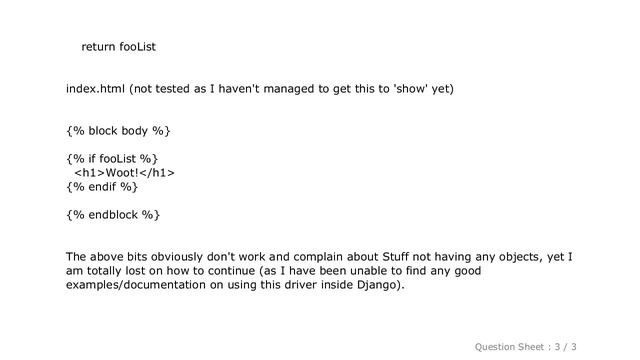Click the line beginning 'am totally lost'
640x360 pixels.
273,271
